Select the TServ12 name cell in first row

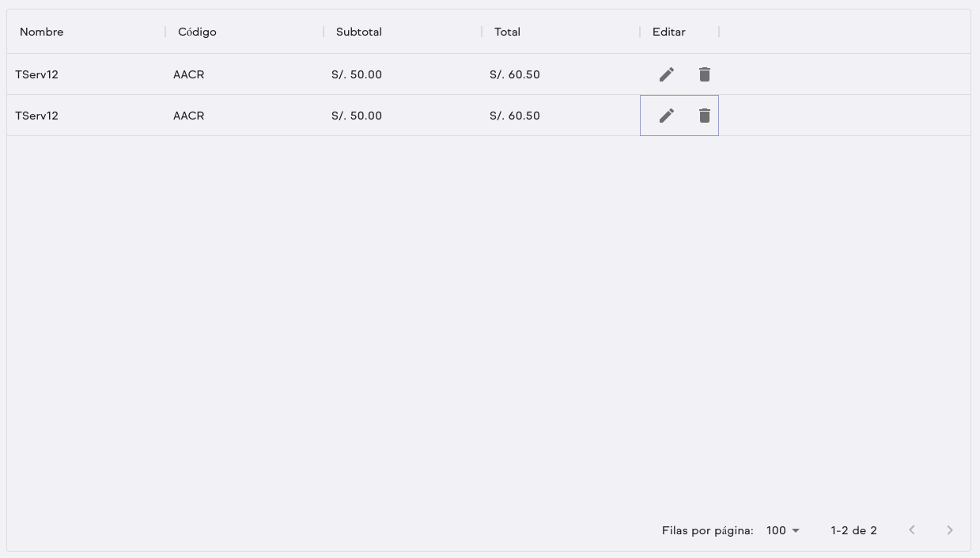(x=37, y=74)
